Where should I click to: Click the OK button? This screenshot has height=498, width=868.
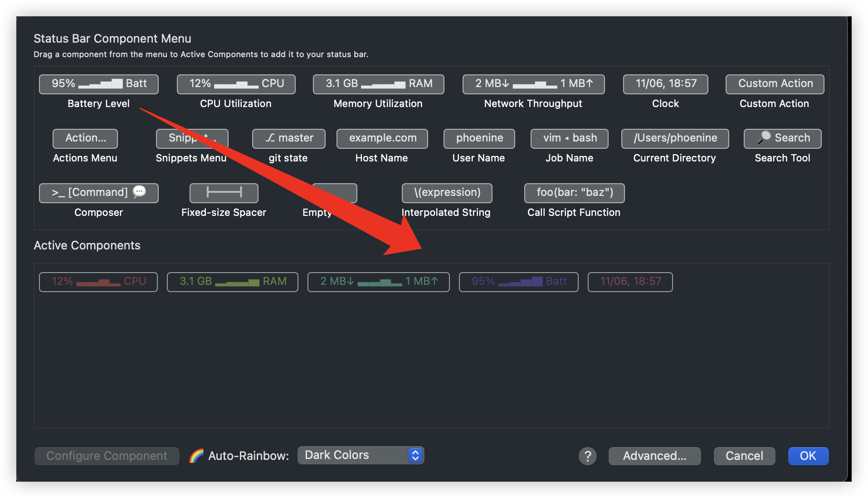pyautogui.click(x=808, y=456)
